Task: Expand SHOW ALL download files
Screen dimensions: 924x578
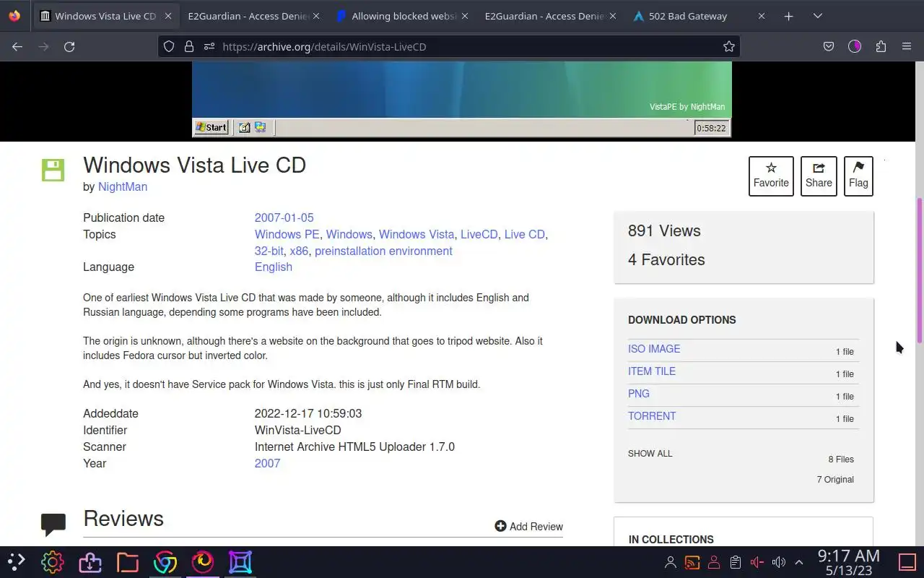Action: 650,454
